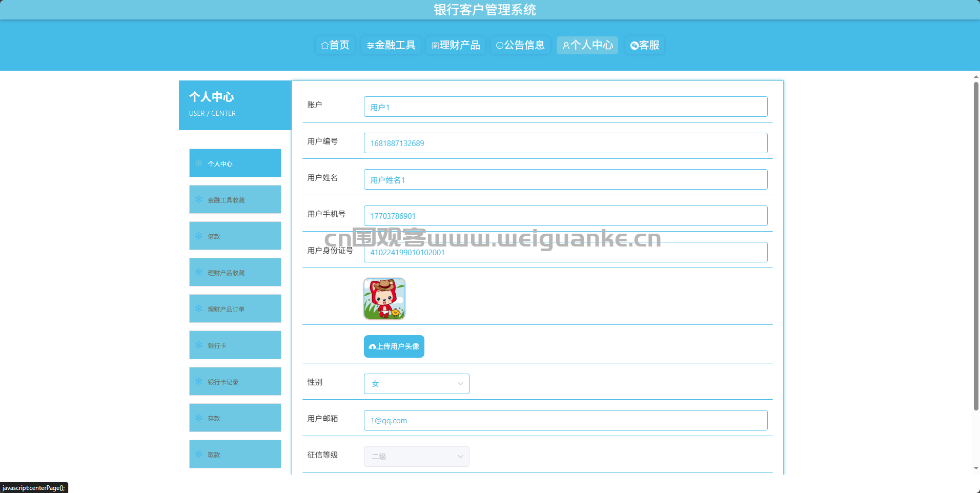Click snowflake icon on 银行卡 item
Screen dimensions: 980x493
tap(199, 345)
